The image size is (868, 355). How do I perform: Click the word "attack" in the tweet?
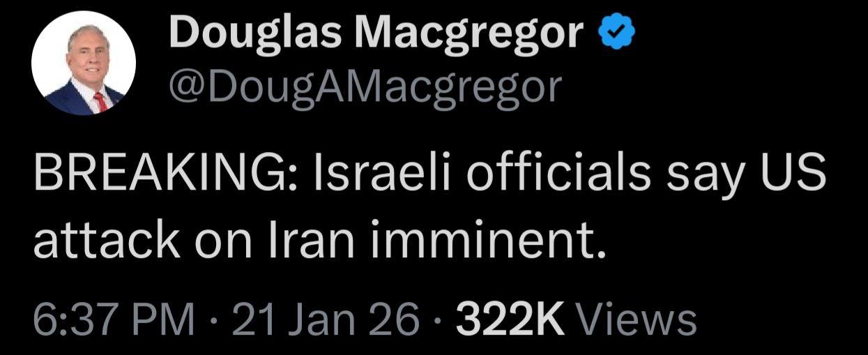pyautogui.click(x=104, y=239)
